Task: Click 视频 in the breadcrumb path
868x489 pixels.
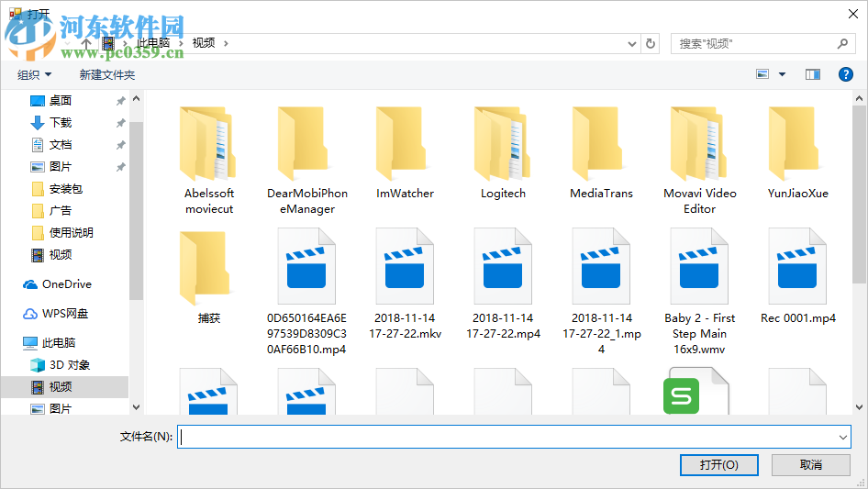Action: point(204,43)
